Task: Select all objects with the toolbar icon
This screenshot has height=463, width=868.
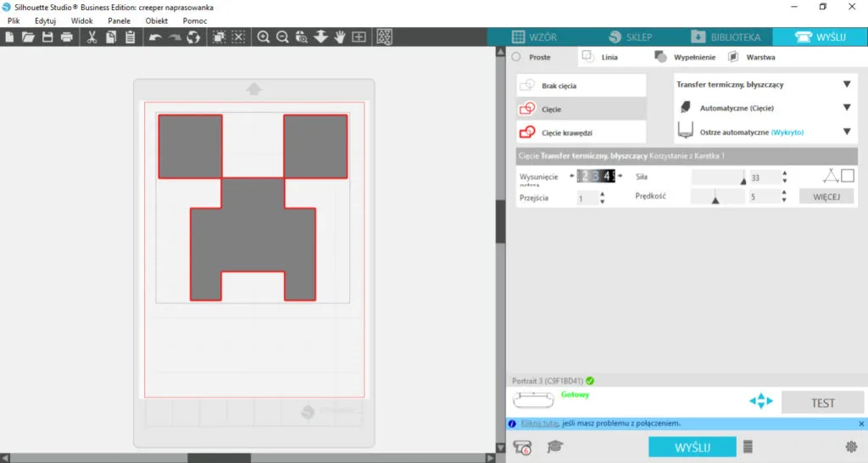Action: [220, 37]
